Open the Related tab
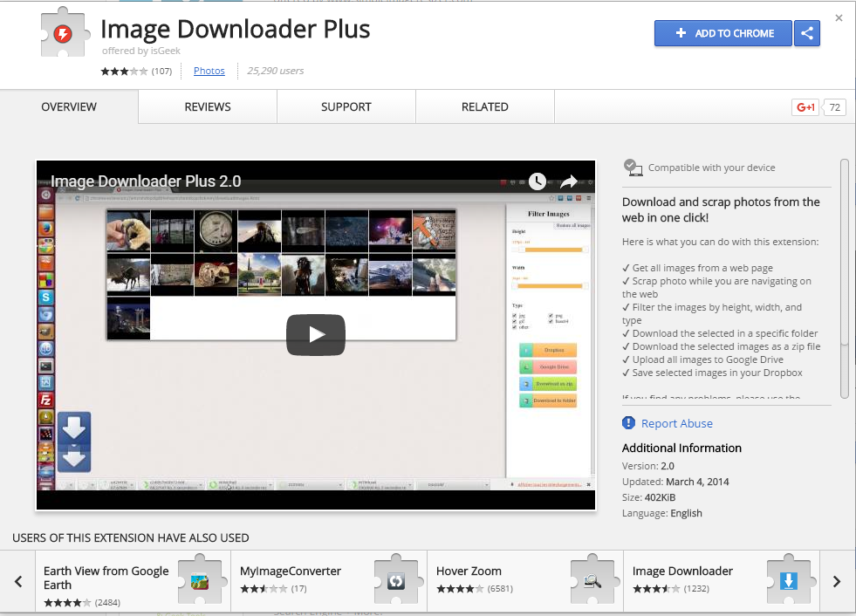The image size is (856, 616). click(x=485, y=107)
